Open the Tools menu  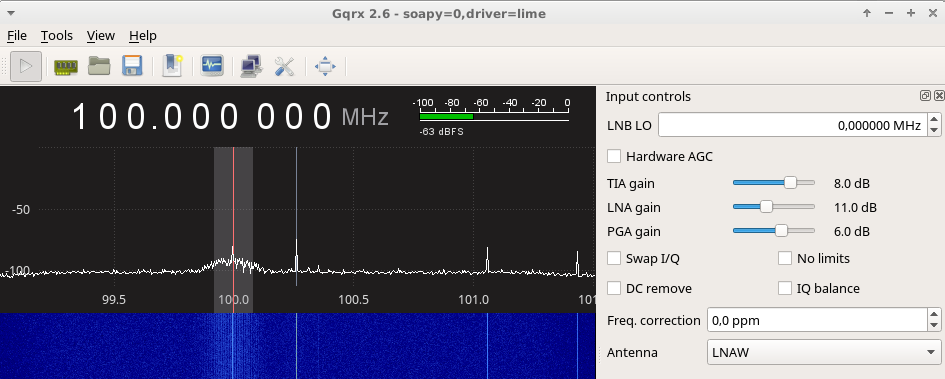(x=57, y=36)
